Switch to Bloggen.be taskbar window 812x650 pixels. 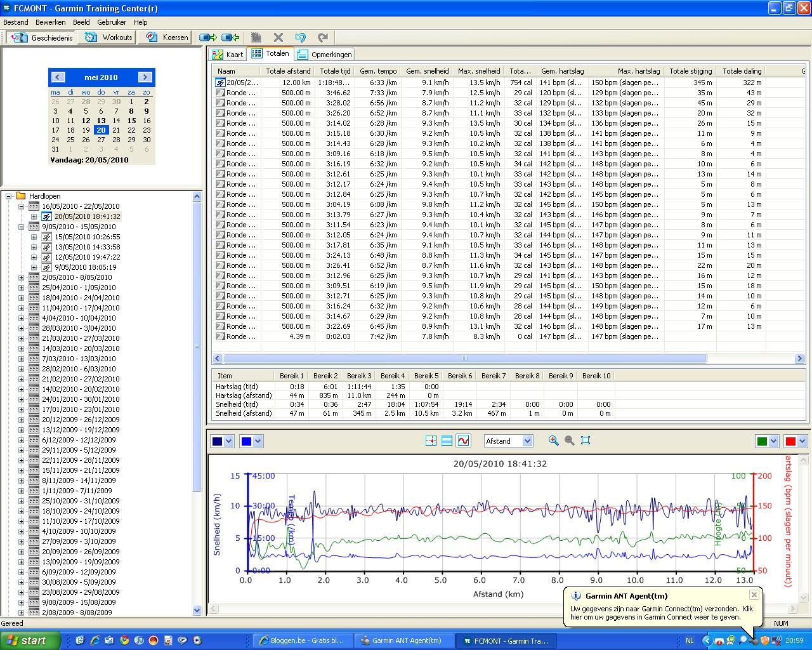(x=302, y=640)
